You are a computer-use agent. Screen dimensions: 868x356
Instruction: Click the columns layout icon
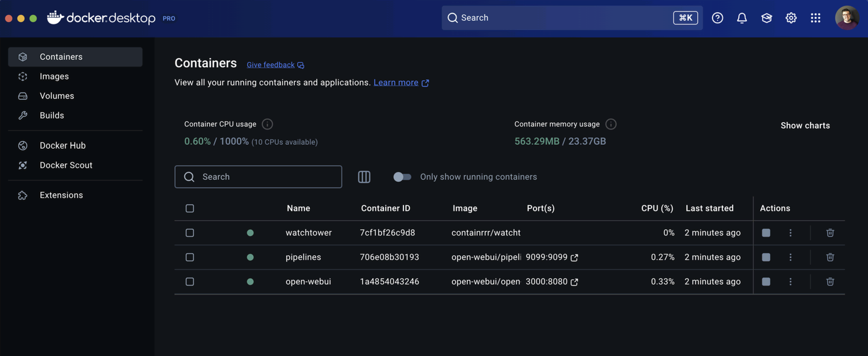coord(364,177)
